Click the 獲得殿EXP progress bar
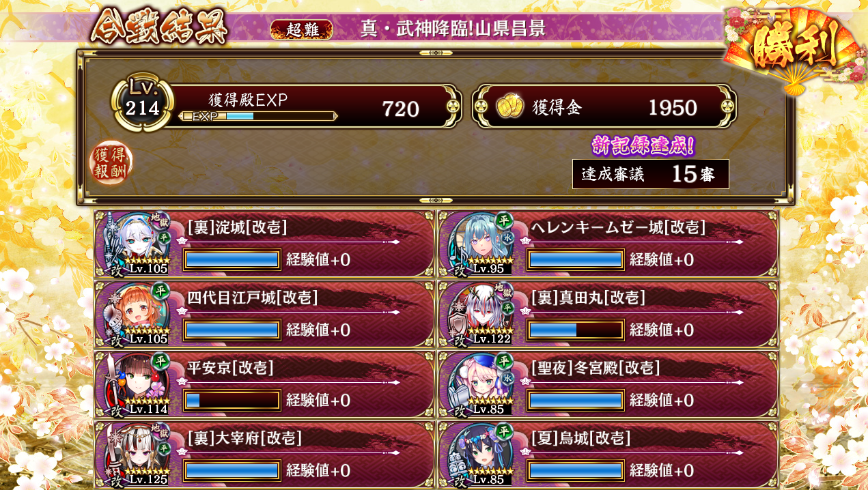Viewport: 868px width, 490px height. click(x=258, y=117)
